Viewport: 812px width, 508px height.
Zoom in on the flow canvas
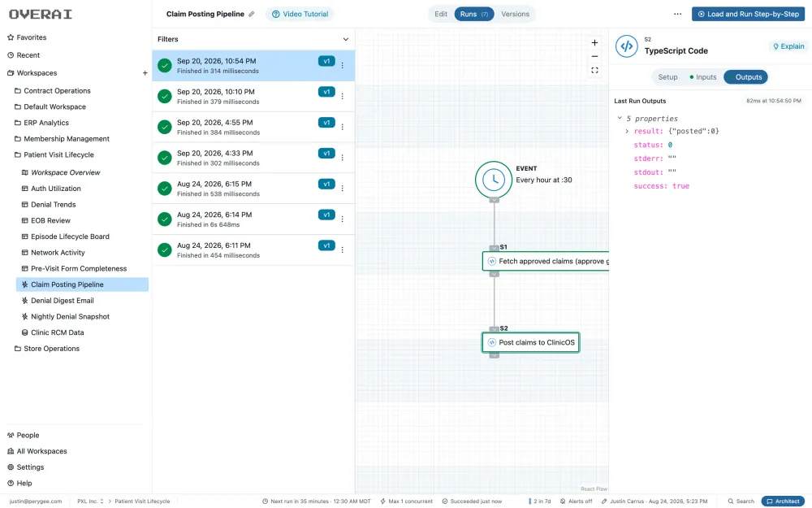[594, 42]
